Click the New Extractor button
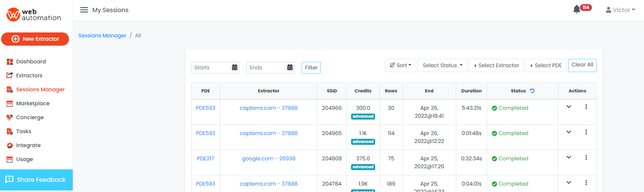 click(35, 39)
